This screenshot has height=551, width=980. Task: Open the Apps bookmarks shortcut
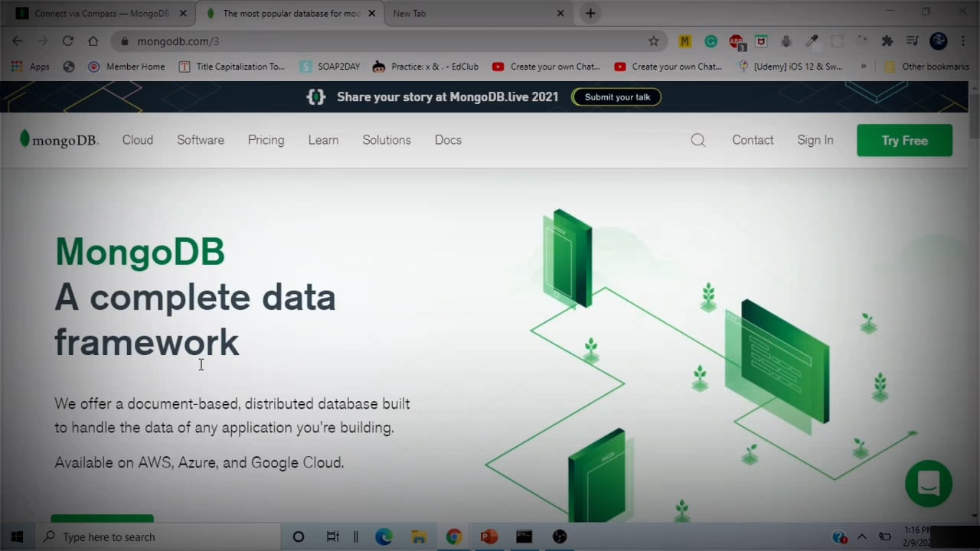pos(31,67)
